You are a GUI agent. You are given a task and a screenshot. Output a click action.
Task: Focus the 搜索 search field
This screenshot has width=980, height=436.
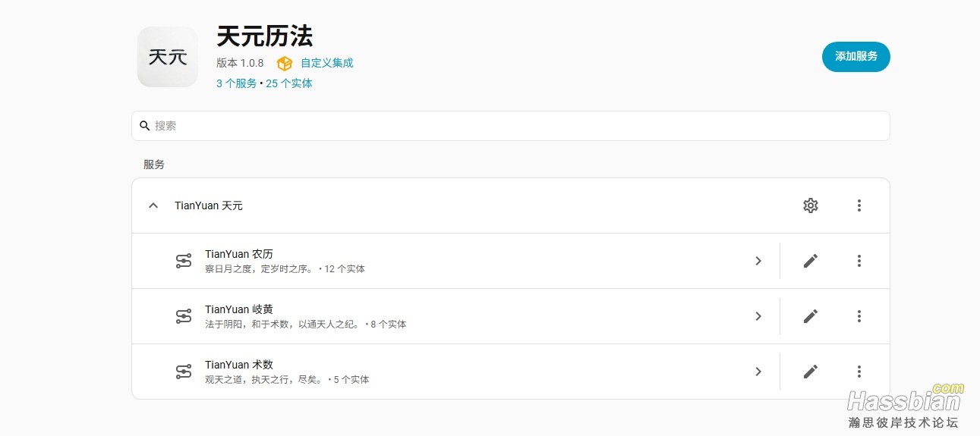pyautogui.click(x=511, y=126)
